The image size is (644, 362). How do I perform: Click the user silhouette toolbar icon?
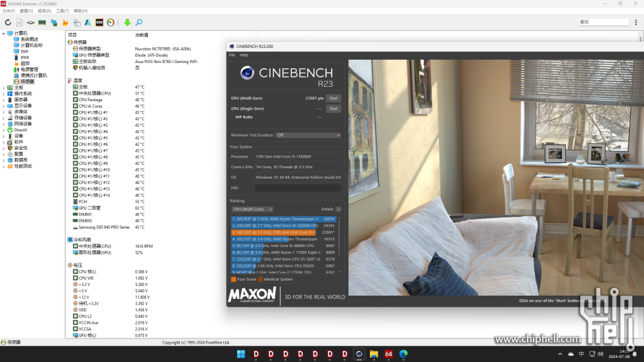click(x=88, y=22)
